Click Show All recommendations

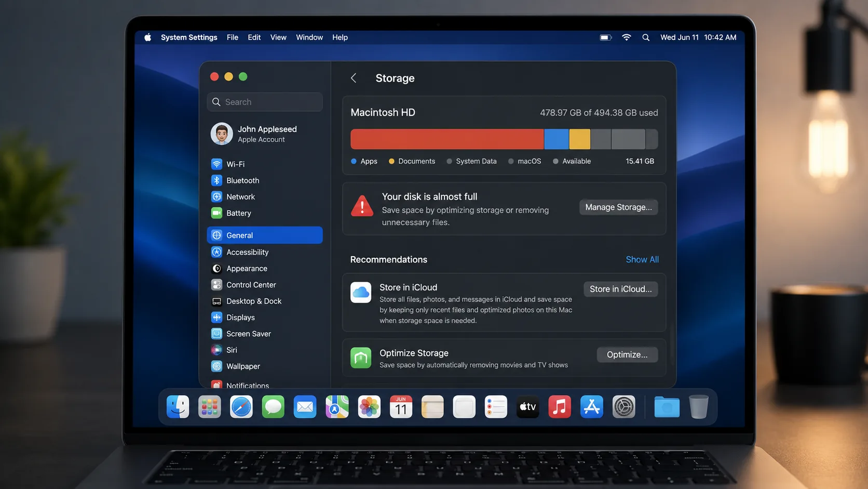642,259
